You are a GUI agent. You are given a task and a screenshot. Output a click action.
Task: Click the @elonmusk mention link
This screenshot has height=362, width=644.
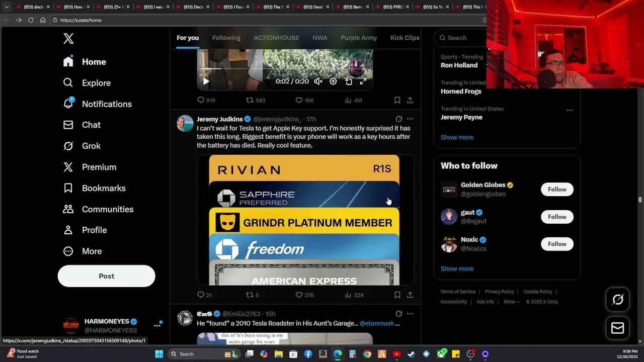377,323
